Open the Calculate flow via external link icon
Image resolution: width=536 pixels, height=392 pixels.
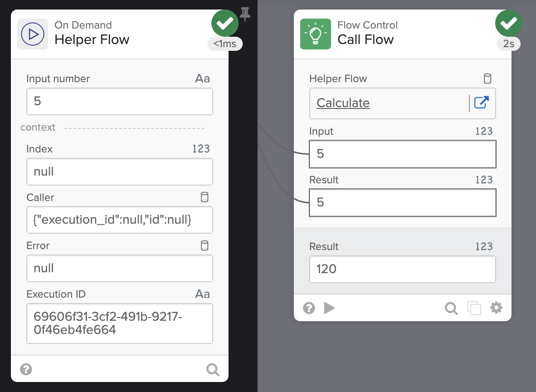tap(481, 103)
